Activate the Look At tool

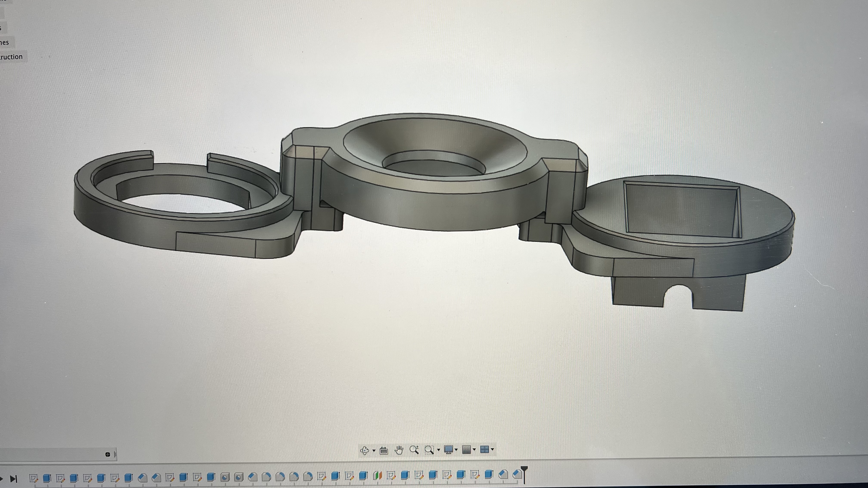(384, 450)
